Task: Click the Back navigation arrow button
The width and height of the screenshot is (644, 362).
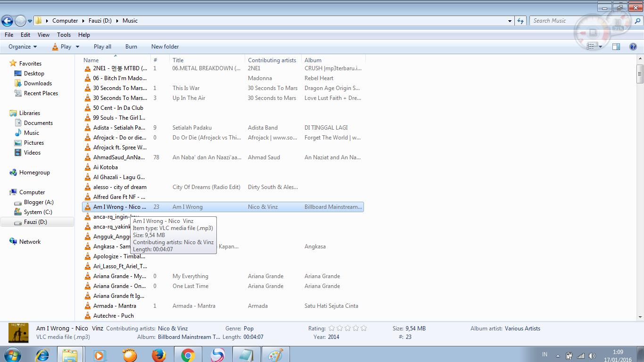Action: tap(7, 21)
